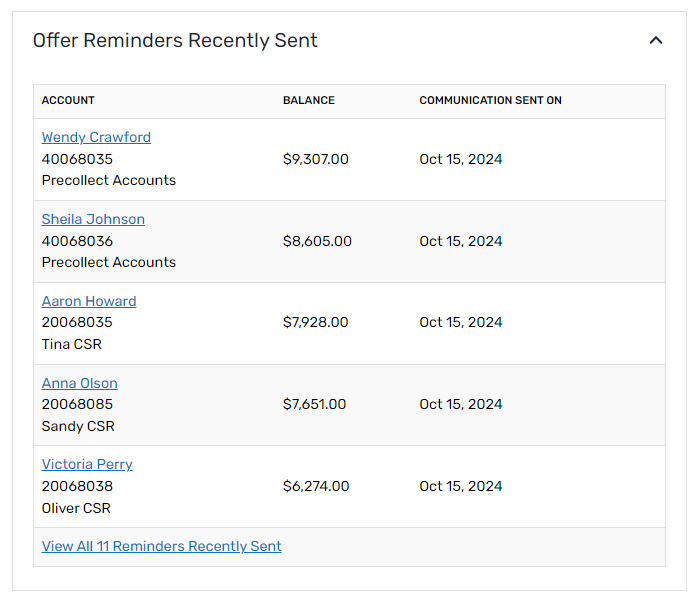This screenshot has width=700, height=603.
Task: Click the $7,928.00 balance amount
Action: click(316, 322)
